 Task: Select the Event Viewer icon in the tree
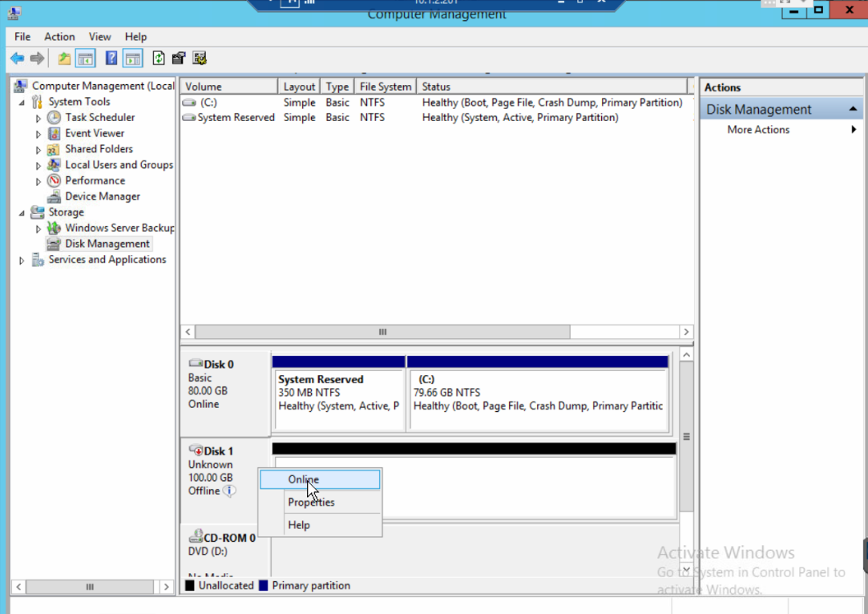pos(54,133)
